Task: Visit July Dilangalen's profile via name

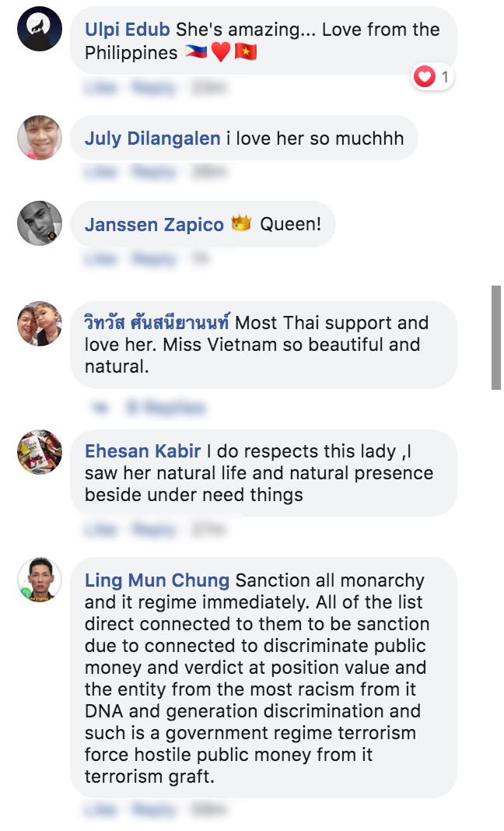Action: tap(152, 139)
